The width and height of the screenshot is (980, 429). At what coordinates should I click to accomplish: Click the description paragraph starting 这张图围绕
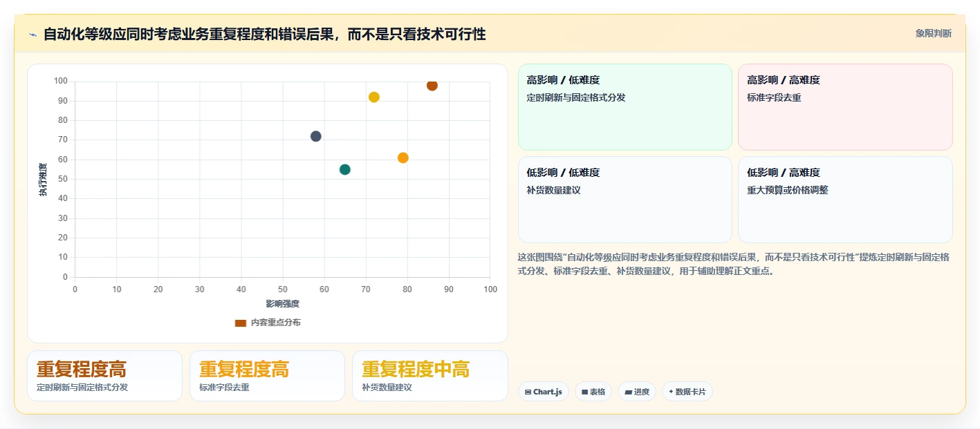click(733, 264)
